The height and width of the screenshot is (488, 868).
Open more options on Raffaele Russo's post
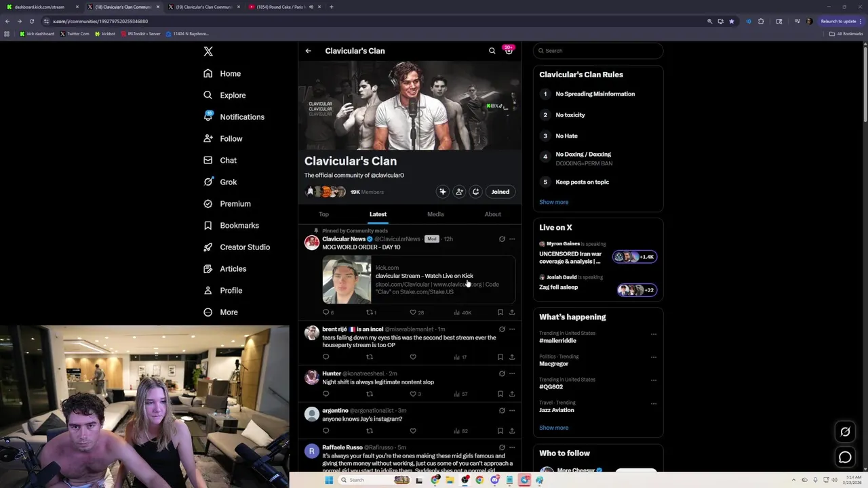coord(512,447)
